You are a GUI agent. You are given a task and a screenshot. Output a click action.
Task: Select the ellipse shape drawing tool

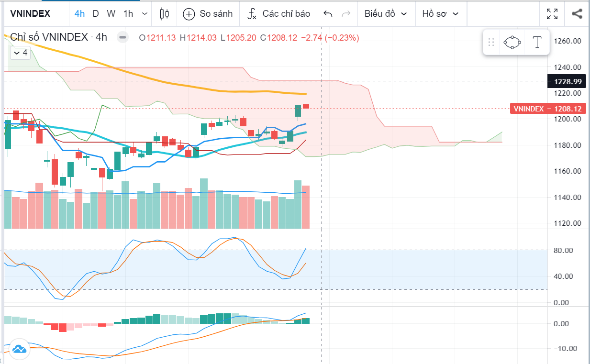click(x=512, y=43)
